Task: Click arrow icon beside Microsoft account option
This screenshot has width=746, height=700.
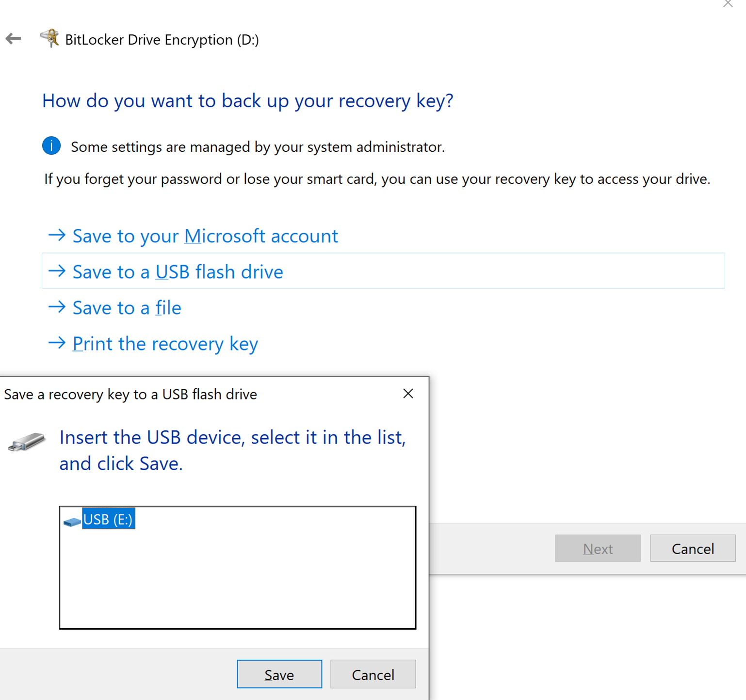Action: [x=57, y=236]
